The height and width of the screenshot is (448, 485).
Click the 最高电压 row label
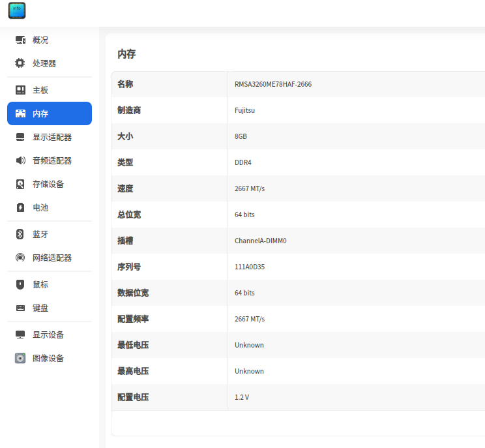(x=133, y=371)
